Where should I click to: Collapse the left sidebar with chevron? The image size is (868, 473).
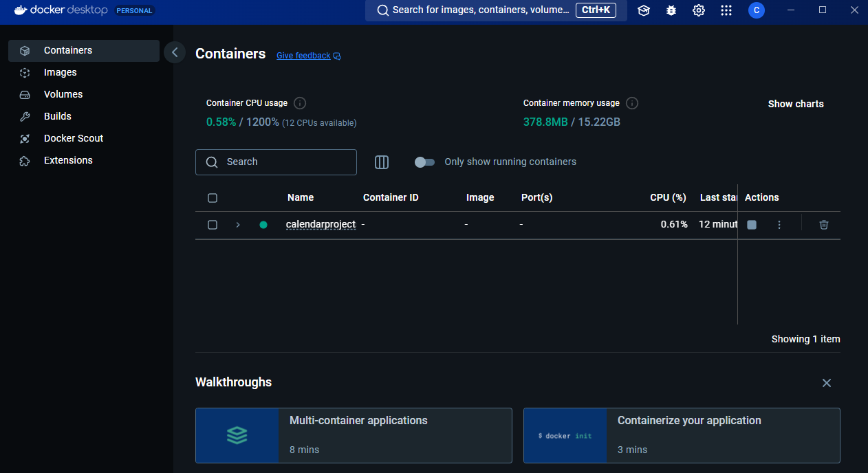tap(175, 52)
